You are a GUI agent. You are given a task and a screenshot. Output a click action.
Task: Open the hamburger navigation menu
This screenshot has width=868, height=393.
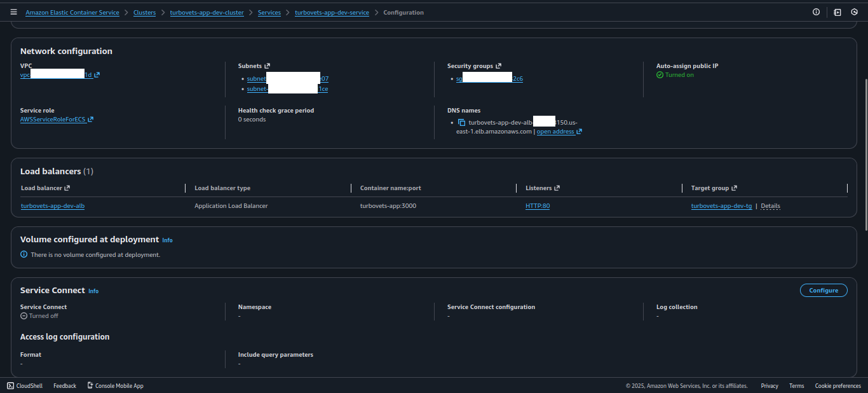click(x=13, y=11)
